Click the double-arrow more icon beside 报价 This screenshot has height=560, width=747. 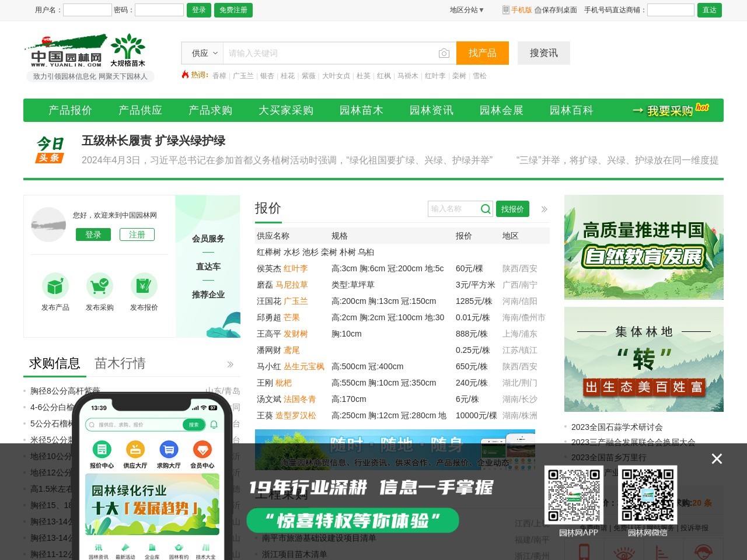pos(544,209)
